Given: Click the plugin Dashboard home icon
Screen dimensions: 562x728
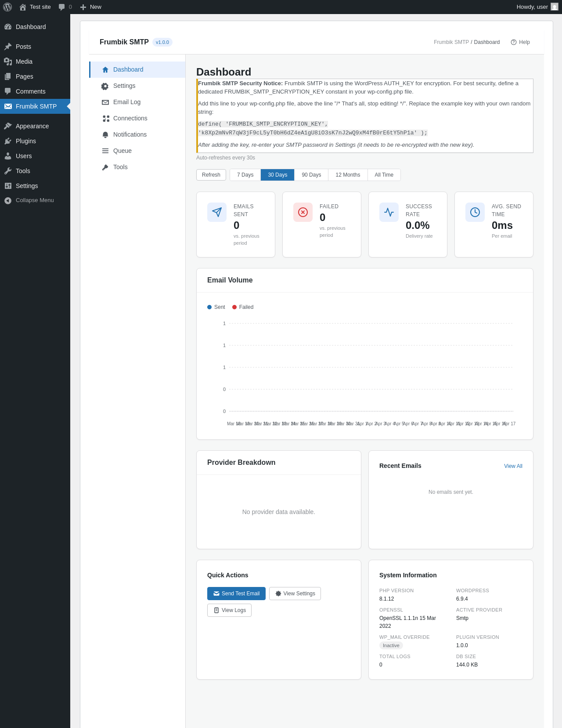Looking at the screenshot, I should (x=105, y=70).
